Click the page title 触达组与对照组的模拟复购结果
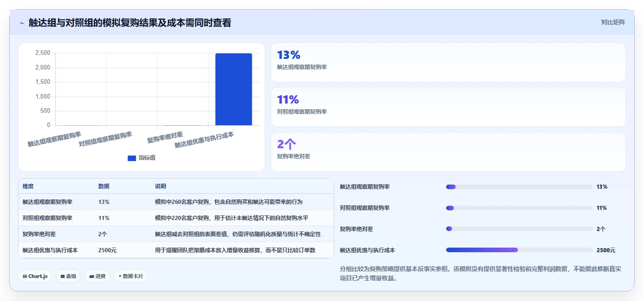 (130, 23)
